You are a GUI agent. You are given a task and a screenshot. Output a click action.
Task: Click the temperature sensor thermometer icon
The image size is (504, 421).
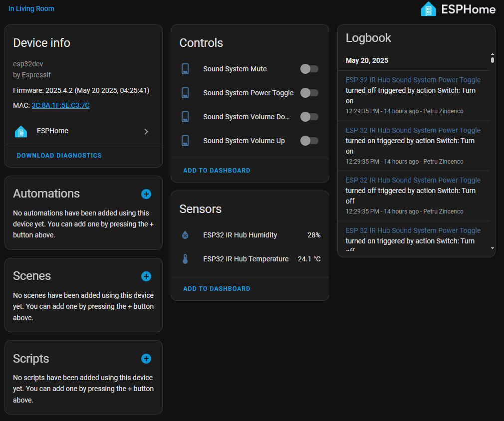point(185,259)
